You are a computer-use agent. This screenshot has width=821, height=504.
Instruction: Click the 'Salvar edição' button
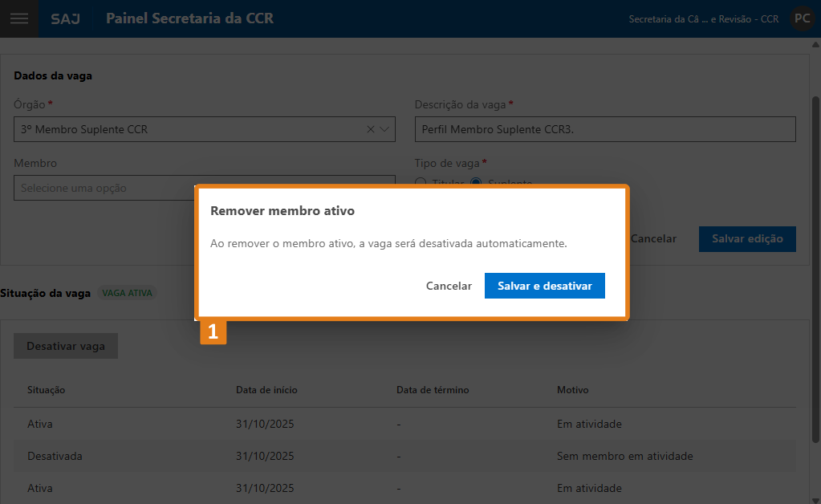click(746, 238)
